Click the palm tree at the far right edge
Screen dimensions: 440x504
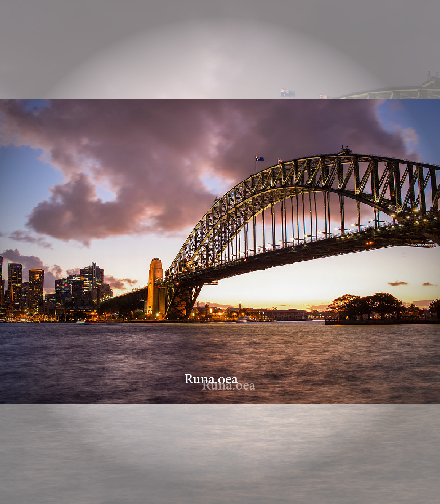[435, 306]
